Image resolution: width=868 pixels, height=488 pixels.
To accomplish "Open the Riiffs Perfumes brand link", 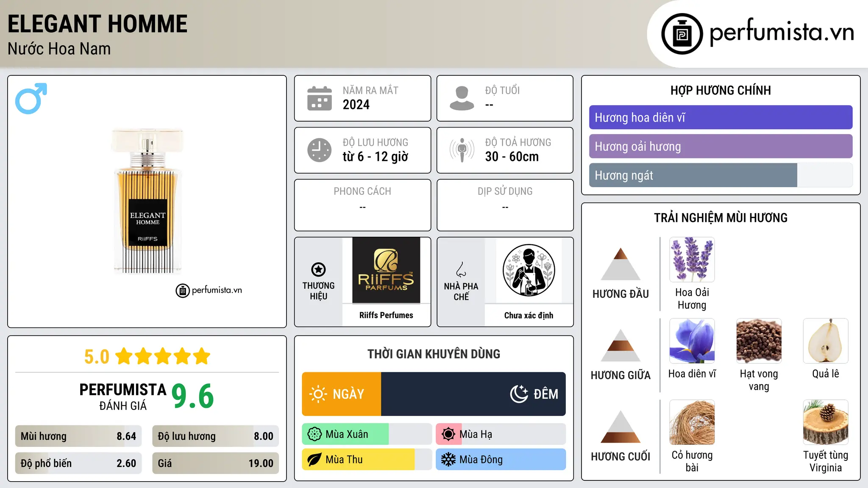I will pyautogui.click(x=386, y=315).
